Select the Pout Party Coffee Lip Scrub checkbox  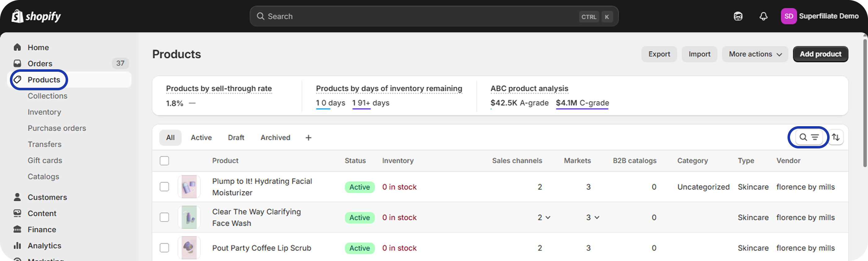click(x=164, y=248)
